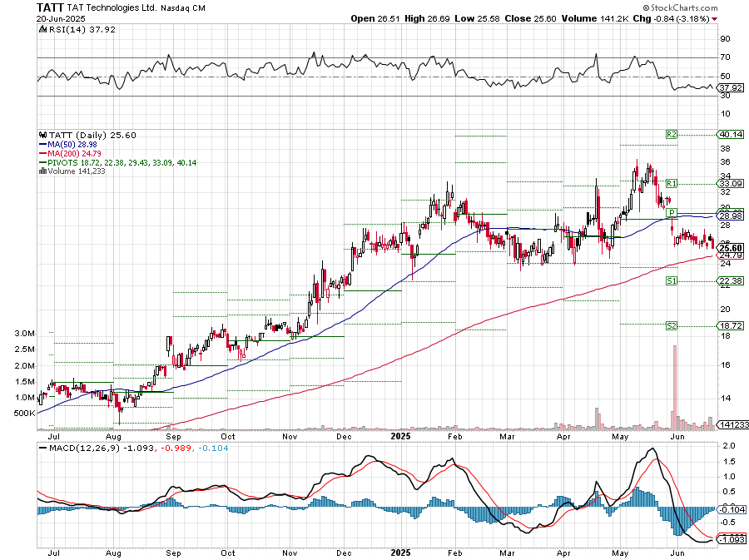Click the 2.0 label on MACD axis
Image resolution: width=749 pixels, height=560 pixels.
(728, 446)
